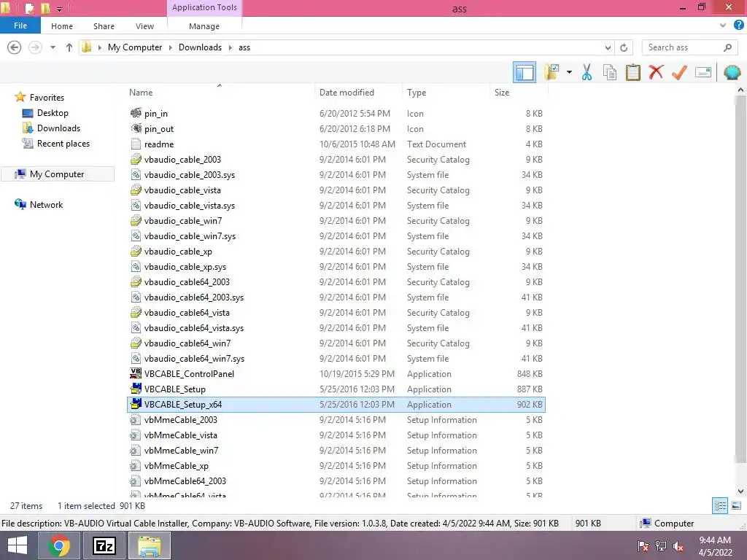Image resolution: width=747 pixels, height=560 pixels.
Task: Select Favorites in navigation pane
Action: [47, 97]
